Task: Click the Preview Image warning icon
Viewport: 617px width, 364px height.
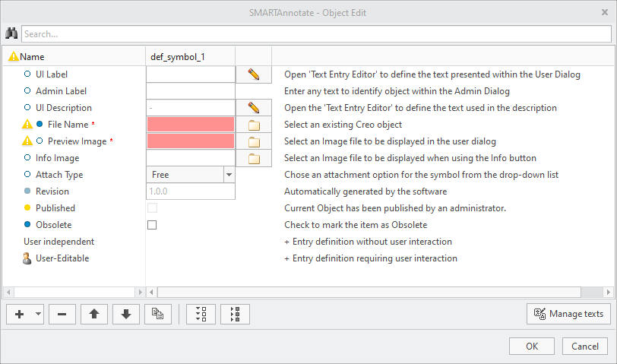Action: 27,141
